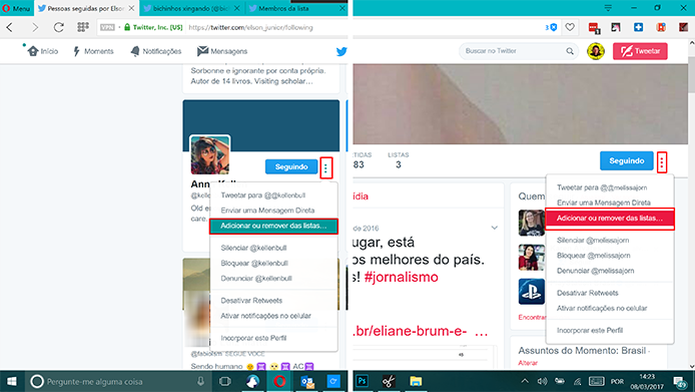Open the profile avatar menu
Screen dimensions: 695x392
(x=596, y=51)
